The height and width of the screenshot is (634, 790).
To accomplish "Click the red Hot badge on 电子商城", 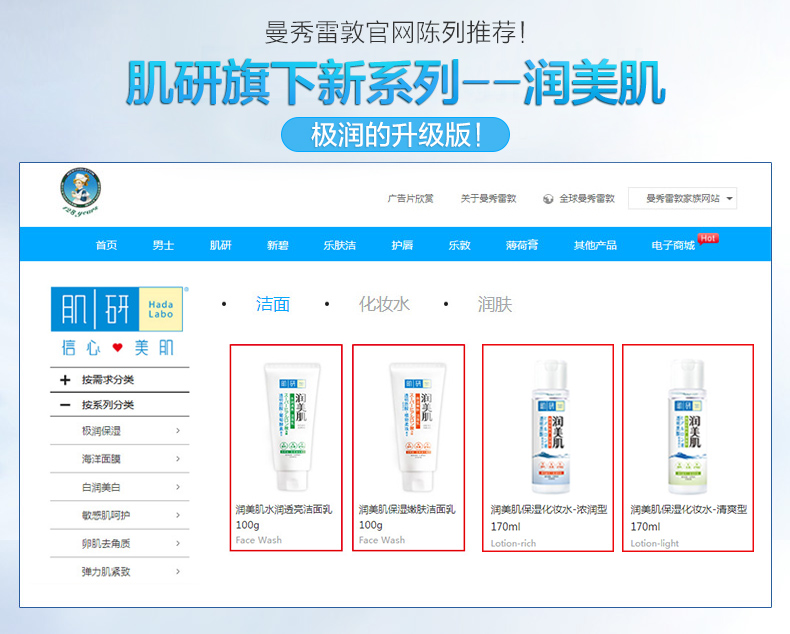I will coord(707,238).
